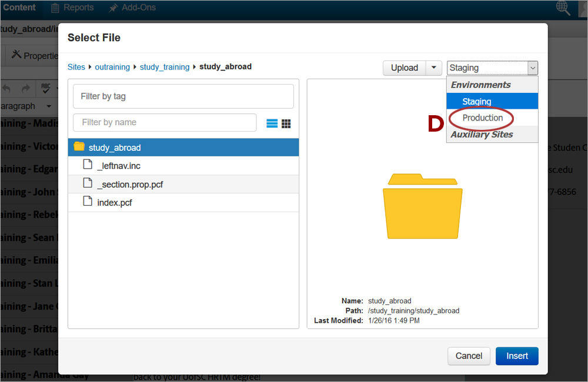Click the undo arrow in background editor
This screenshot has height=382, width=588.
[6, 89]
